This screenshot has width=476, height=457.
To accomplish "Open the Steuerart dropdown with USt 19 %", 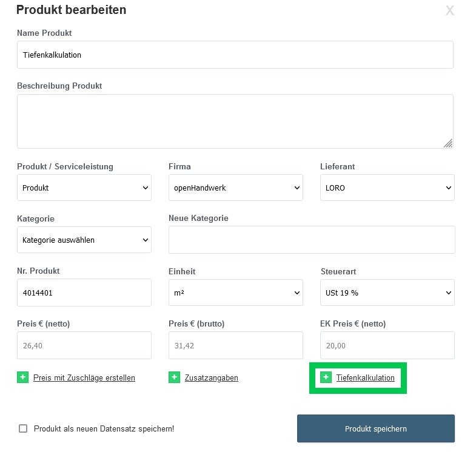I will pos(387,293).
